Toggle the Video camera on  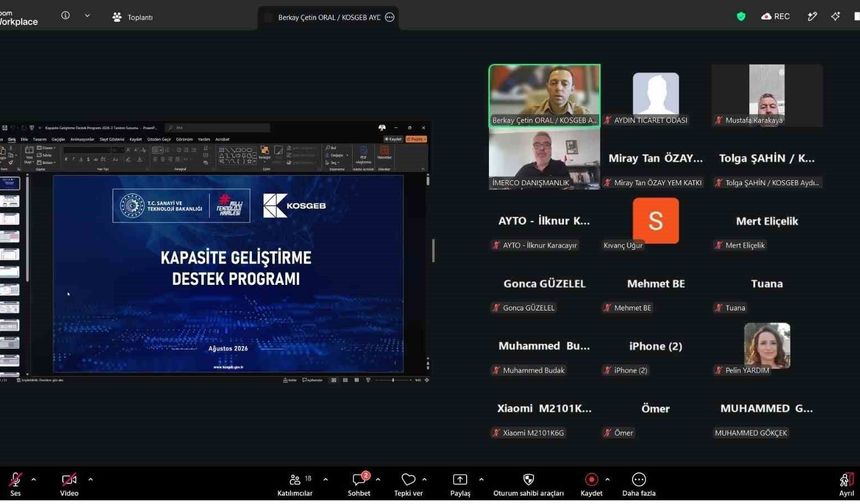coord(69,485)
